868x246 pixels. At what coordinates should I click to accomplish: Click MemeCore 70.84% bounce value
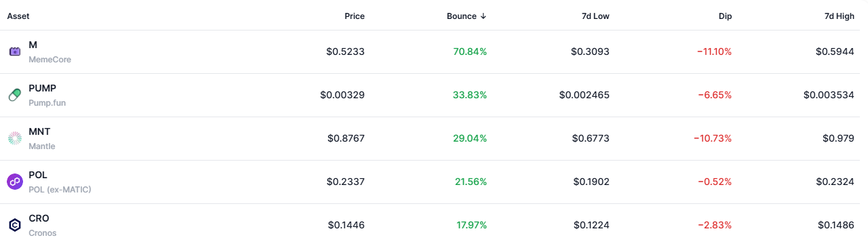coord(470,52)
